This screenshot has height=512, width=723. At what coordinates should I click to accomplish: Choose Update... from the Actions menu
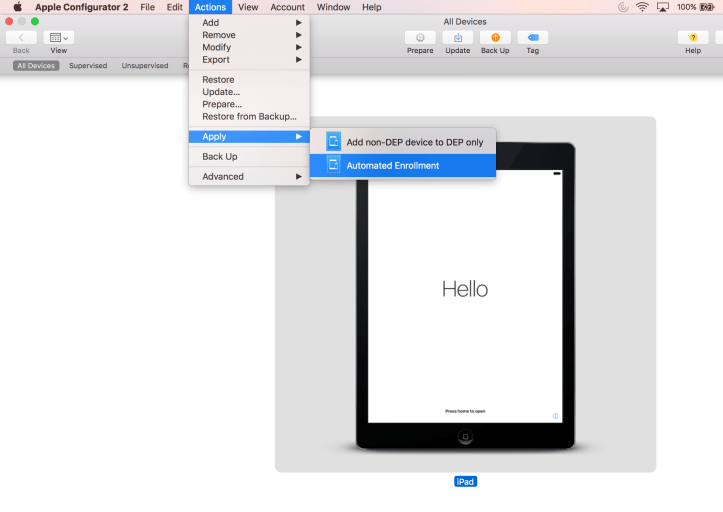(249, 92)
